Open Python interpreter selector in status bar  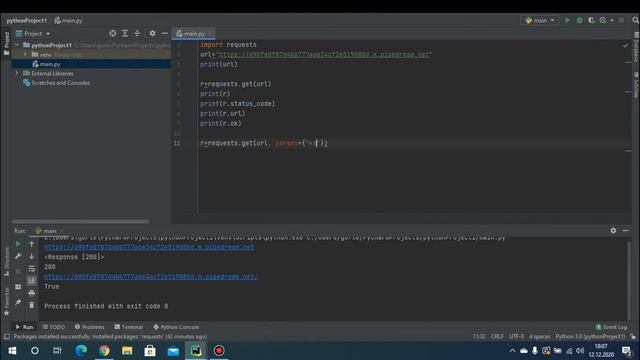[590, 337]
